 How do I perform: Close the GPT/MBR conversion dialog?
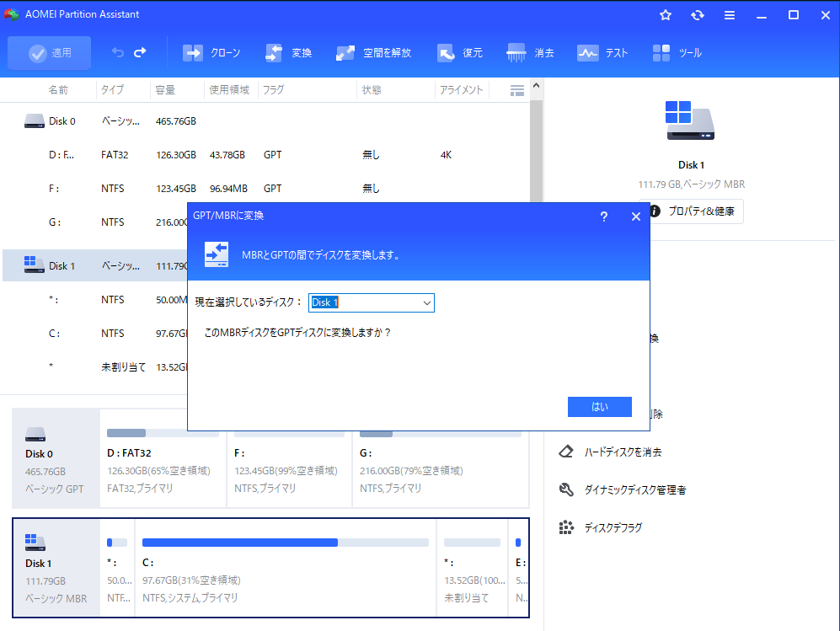(x=636, y=217)
